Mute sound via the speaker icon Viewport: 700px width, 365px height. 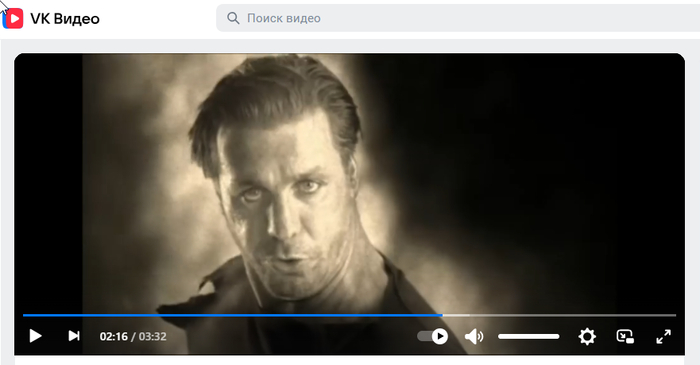(x=474, y=336)
